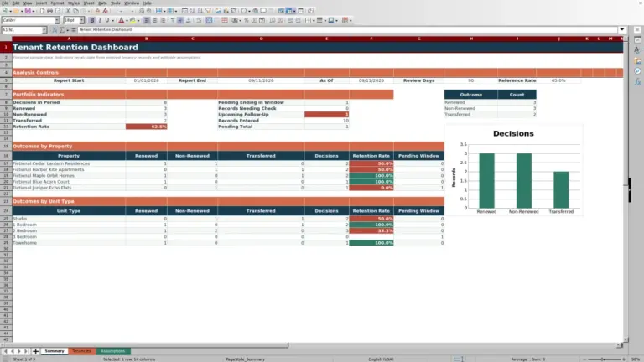This screenshot has width=644, height=362.
Task: Click the Cut scissors icon
Action: [68, 11]
